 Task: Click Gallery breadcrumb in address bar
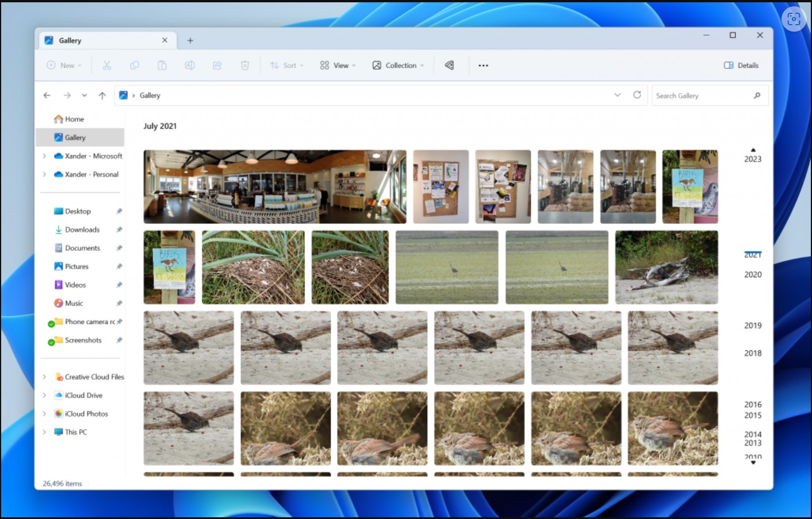click(x=150, y=96)
